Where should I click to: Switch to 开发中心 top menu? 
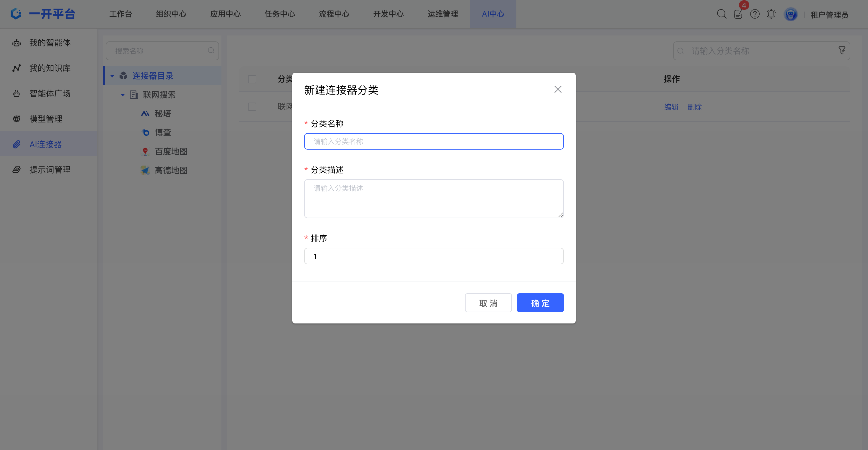388,14
